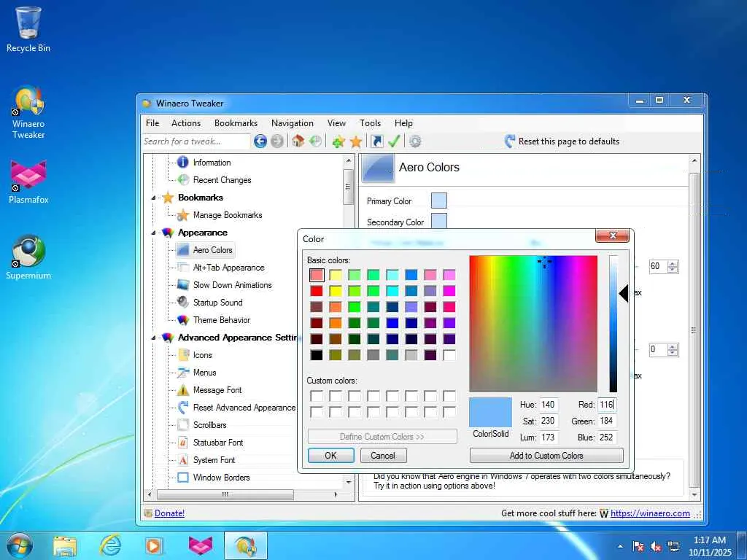
Task: Collapse the Appearance tree section
Action: pyautogui.click(x=153, y=233)
